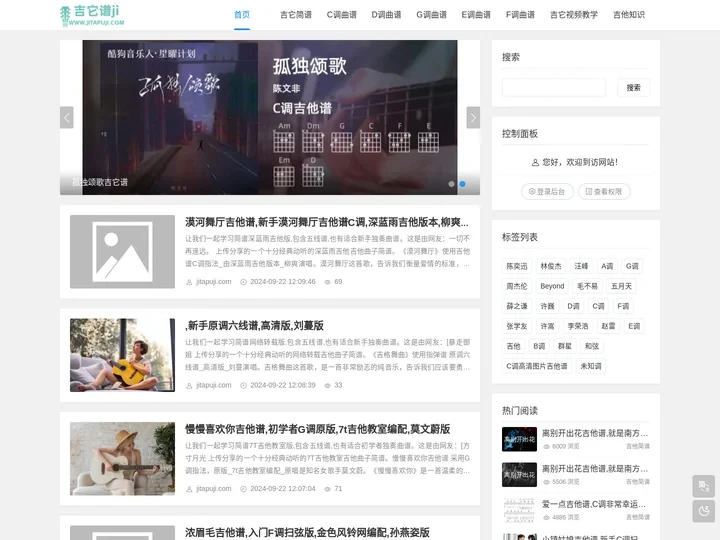Viewport: 720px width, 540px height.
Task: Select the 吉他 tag
Action: point(513,346)
